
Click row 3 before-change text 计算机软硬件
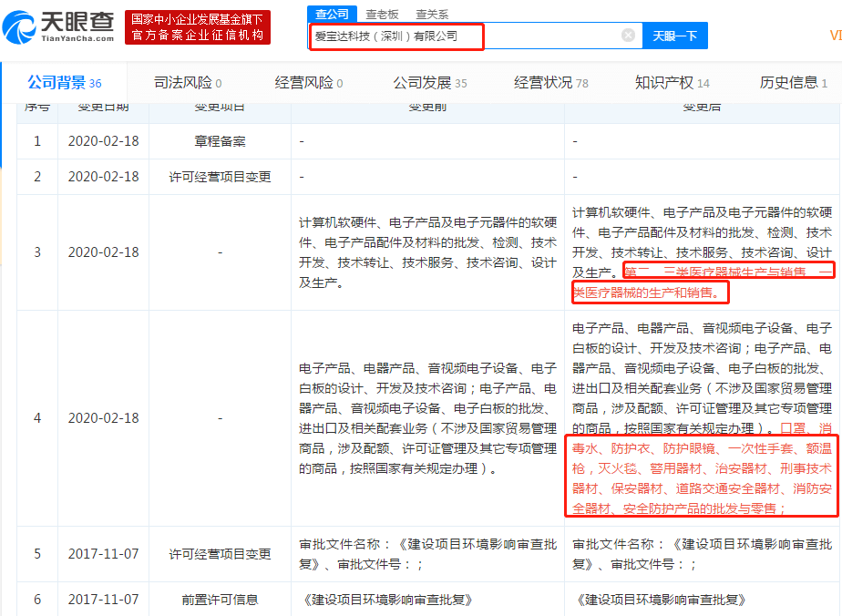427,252
